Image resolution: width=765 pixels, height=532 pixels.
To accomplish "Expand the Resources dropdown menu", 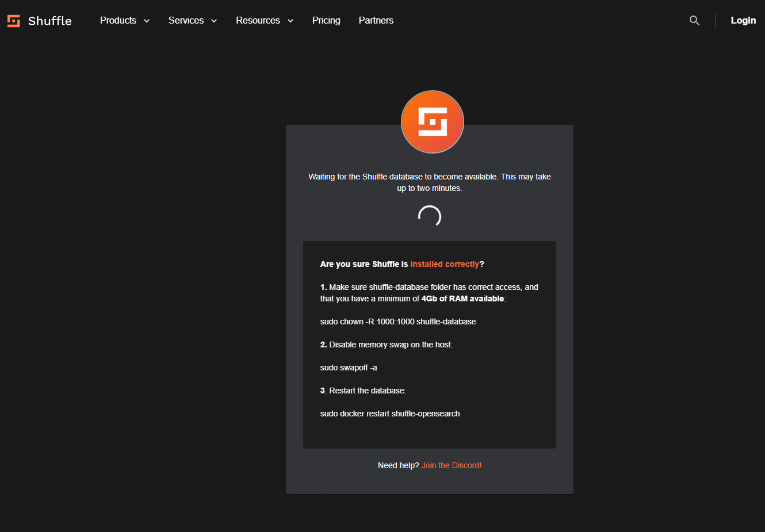I will [265, 20].
